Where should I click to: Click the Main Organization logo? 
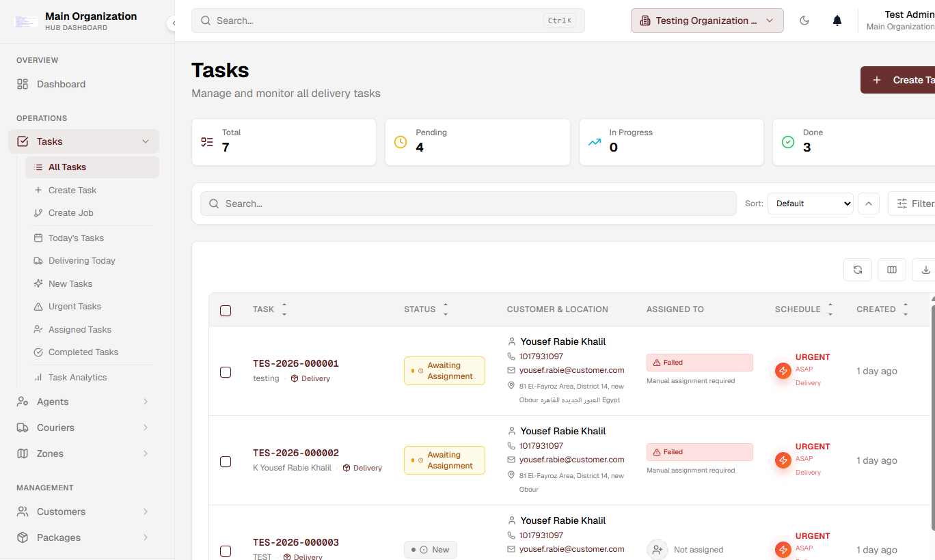pyautogui.click(x=26, y=22)
